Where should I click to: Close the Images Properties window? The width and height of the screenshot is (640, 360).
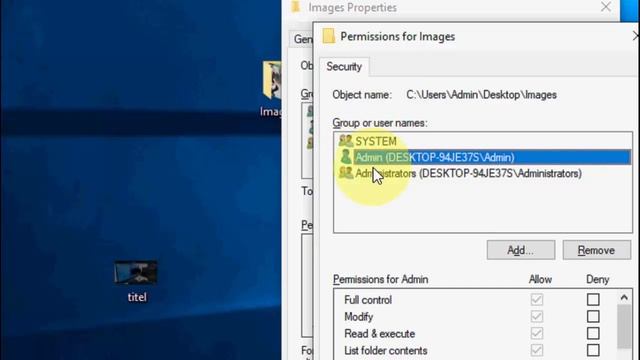pos(606,7)
